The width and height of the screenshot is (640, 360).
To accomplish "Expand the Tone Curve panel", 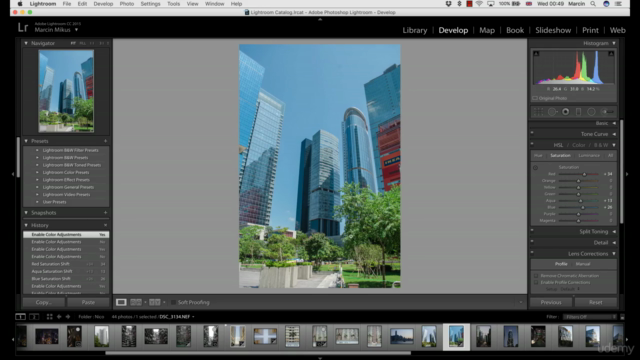I will click(x=614, y=134).
